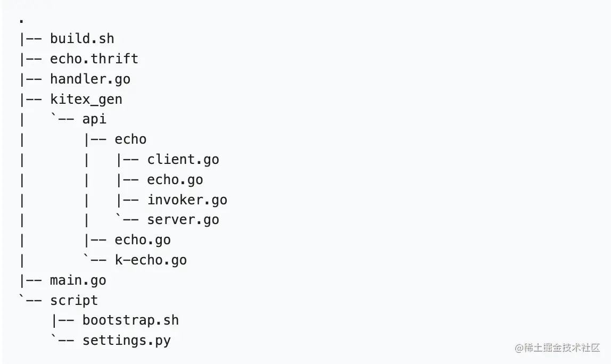Expand the echo folder inside api

tap(130, 139)
